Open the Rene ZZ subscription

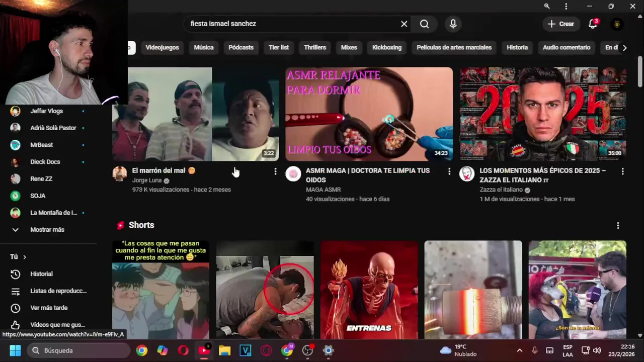pyautogui.click(x=48, y=178)
